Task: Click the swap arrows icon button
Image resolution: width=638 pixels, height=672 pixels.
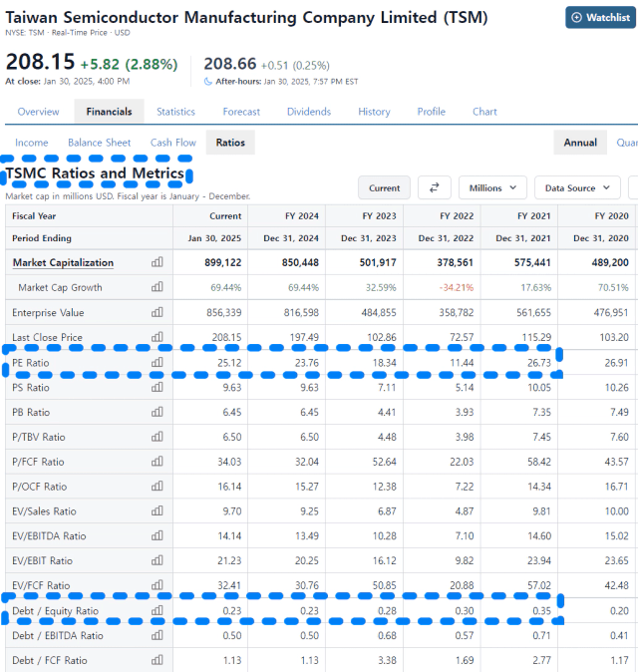Action: point(434,187)
